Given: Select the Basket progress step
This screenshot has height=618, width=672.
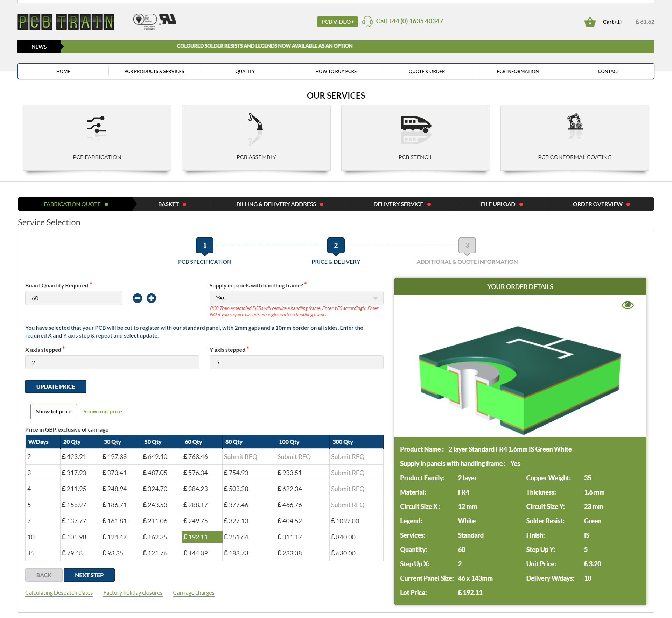Looking at the screenshot, I should click(172, 204).
